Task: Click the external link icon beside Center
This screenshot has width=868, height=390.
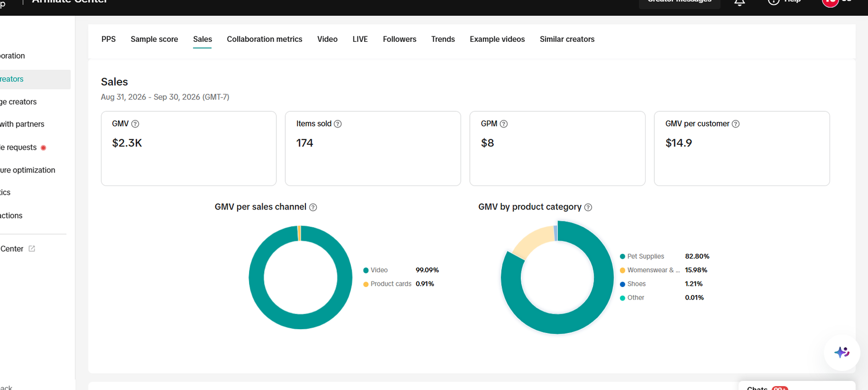Action: (x=32, y=248)
